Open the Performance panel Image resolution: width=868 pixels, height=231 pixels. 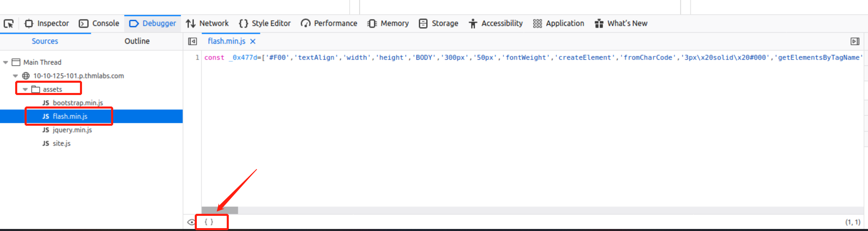(x=329, y=24)
